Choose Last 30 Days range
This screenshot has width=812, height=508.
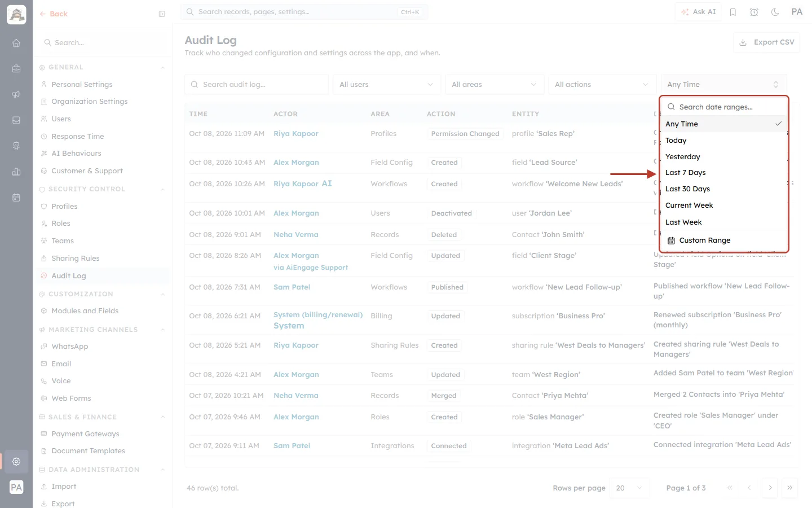[x=723, y=189]
